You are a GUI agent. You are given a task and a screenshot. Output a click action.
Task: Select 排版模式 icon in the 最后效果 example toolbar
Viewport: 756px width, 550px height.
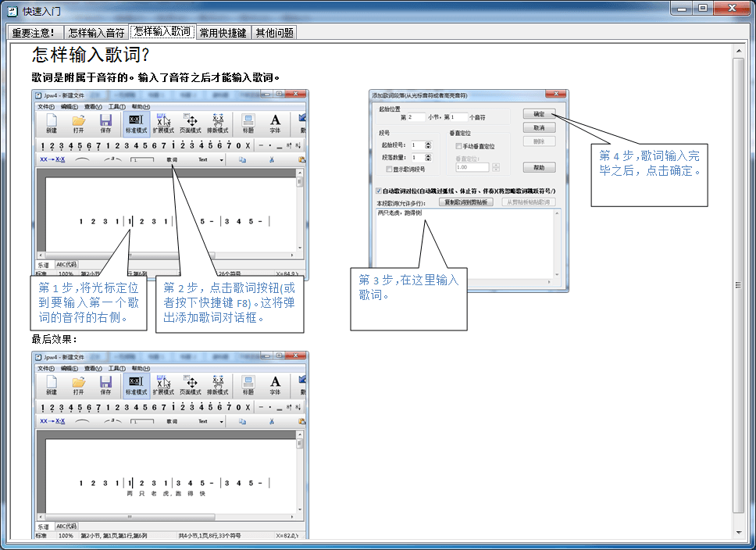coord(218,384)
